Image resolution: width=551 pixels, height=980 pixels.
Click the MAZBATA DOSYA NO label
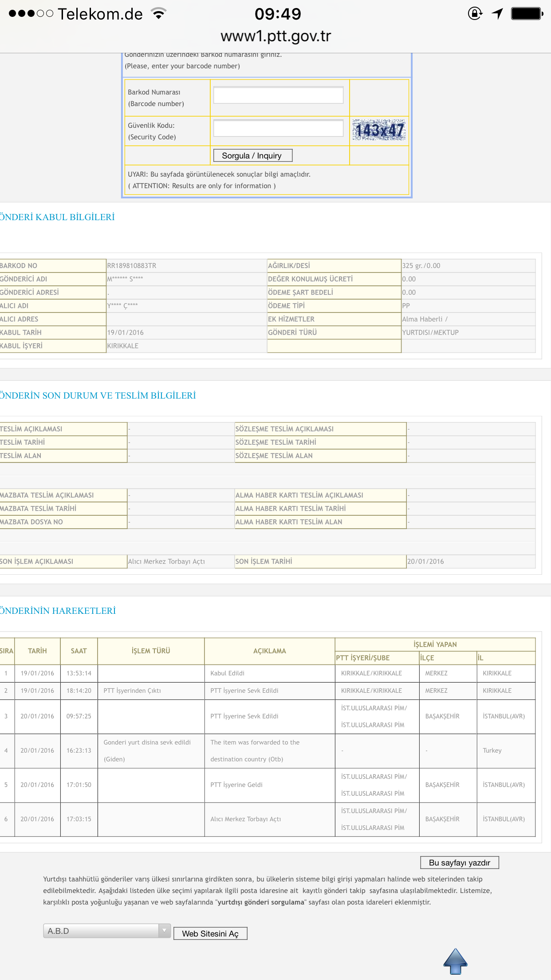31,522
